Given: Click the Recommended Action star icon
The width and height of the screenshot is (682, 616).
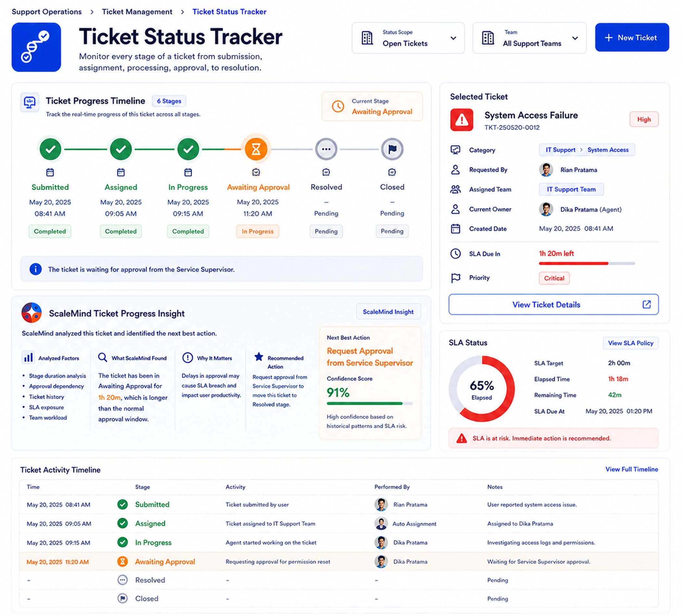Looking at the screenshot, I should pos(259,357).
